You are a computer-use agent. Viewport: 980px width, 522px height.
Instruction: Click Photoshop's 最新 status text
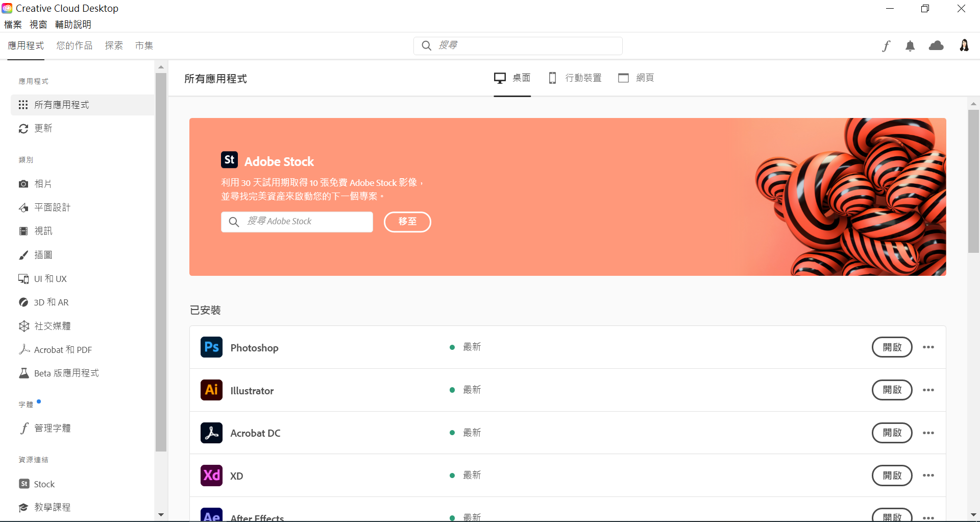coord(472,347)
